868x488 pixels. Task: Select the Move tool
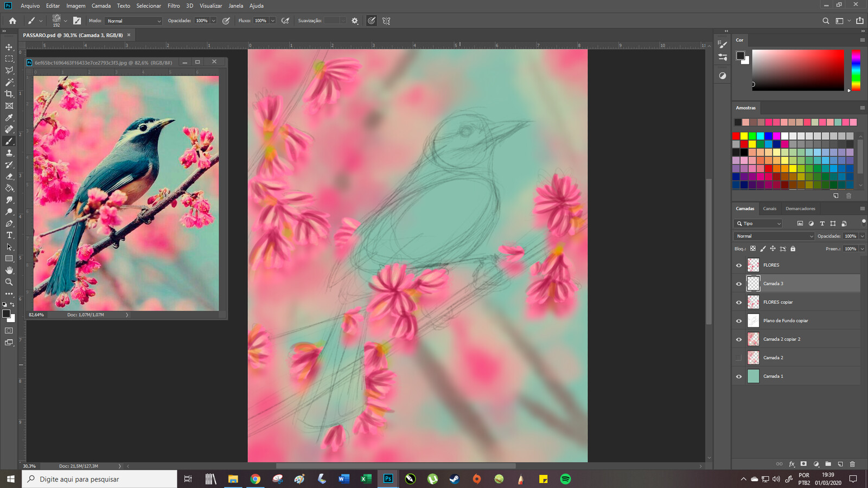9,47
